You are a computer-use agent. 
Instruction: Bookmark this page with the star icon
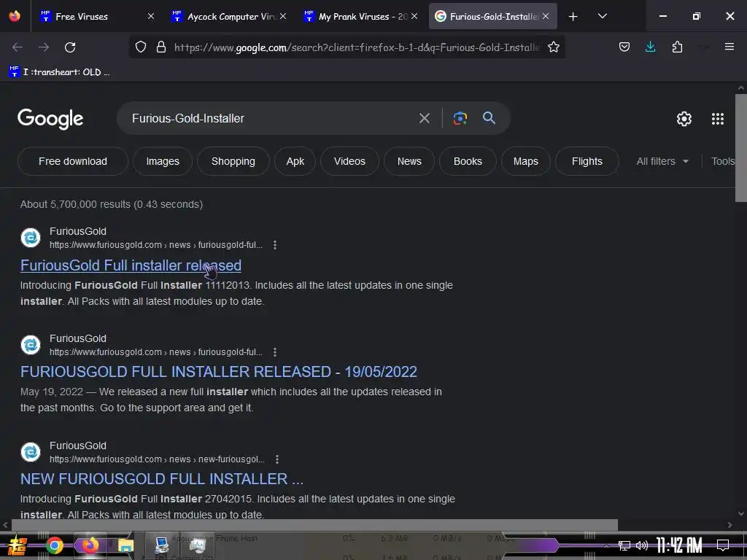tap(553, 47)
